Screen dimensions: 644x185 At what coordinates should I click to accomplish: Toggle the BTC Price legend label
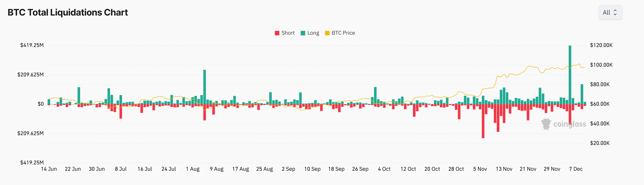click(343, 33)
